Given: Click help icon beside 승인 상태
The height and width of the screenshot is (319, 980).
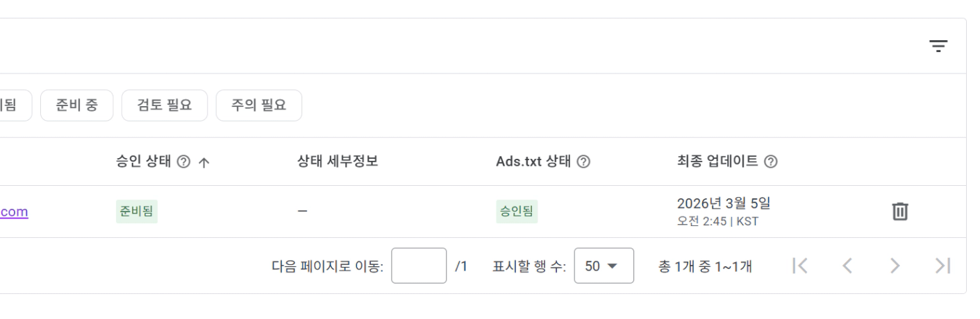Looking at the screenshot, I should pyautogui.click(x=183, y=162).
